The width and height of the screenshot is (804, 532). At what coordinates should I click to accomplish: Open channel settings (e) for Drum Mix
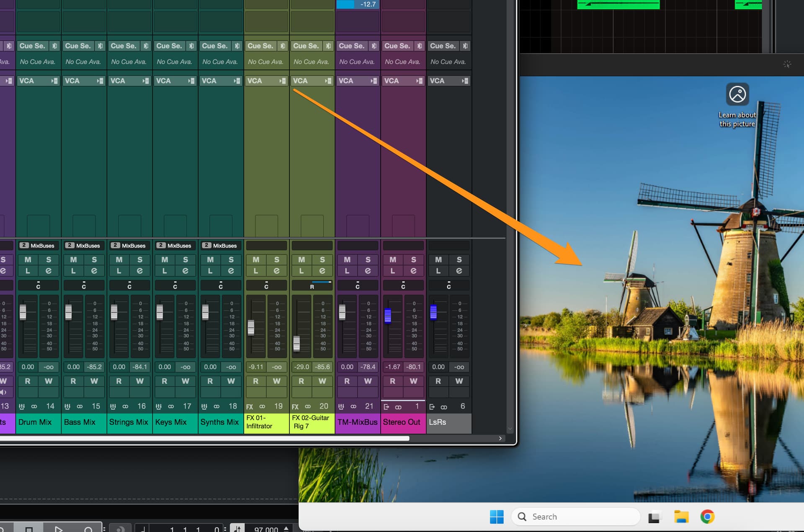49,271
